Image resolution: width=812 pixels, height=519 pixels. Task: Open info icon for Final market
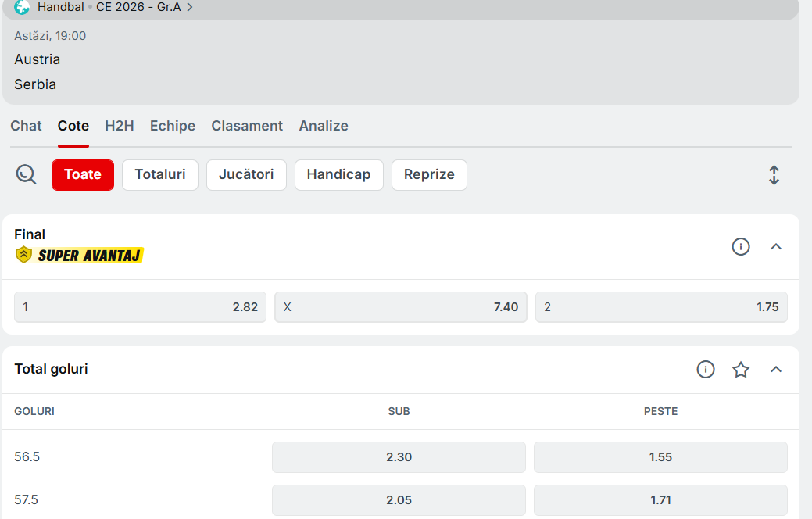pos(740,247)
